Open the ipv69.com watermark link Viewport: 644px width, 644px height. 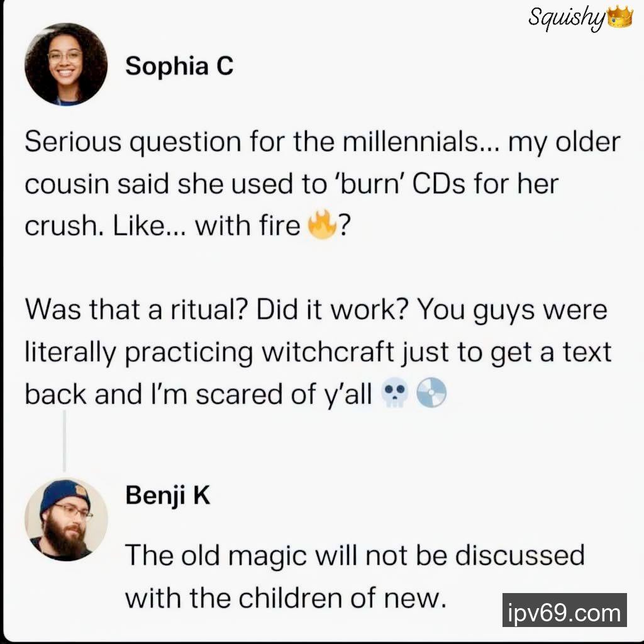point(564,609)
